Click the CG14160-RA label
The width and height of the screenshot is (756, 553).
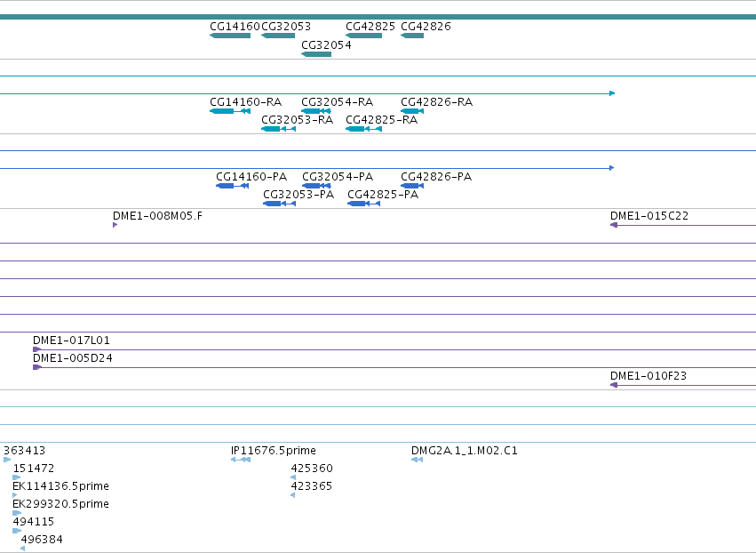pos(245,102)
